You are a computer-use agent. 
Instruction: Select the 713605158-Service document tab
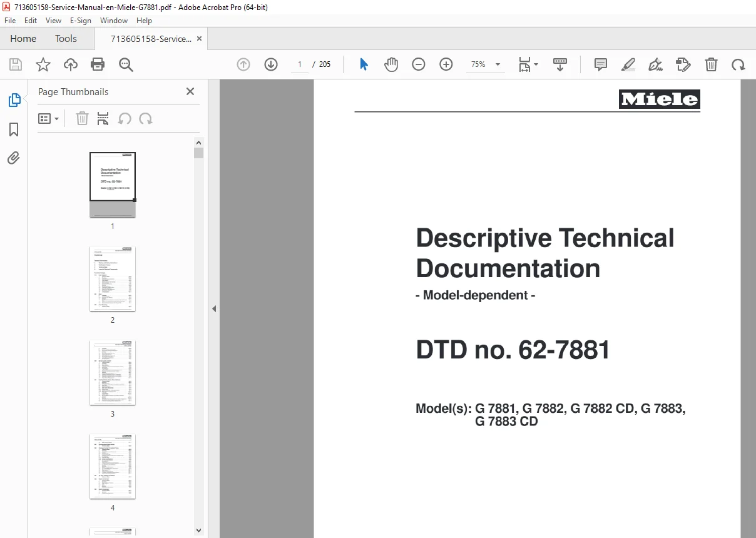coord(151,38)
